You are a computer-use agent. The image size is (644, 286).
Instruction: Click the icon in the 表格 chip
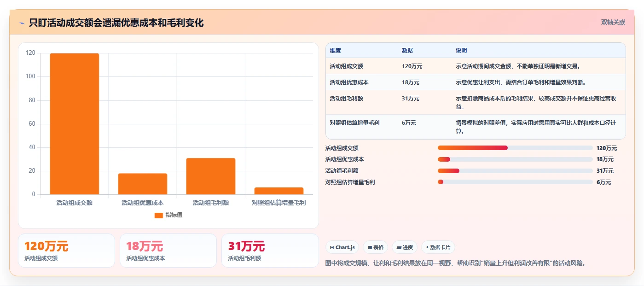click(x=370, y=247)
